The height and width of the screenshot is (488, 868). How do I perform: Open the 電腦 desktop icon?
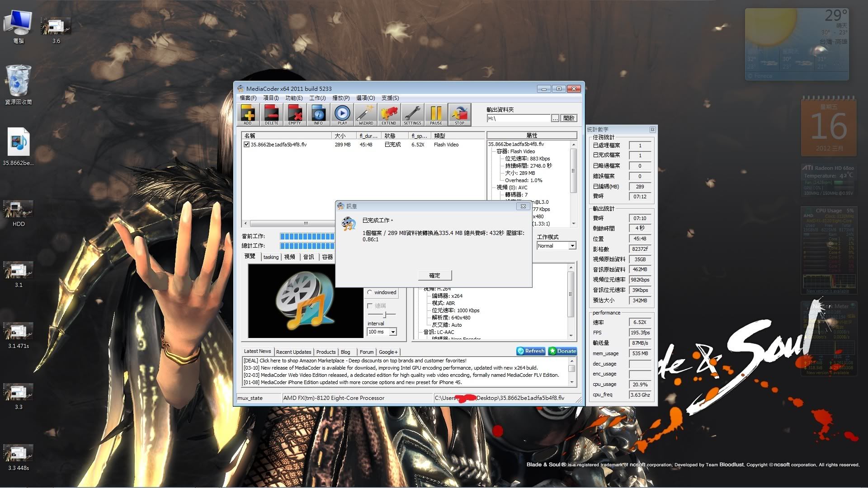pyautogui.click(x=18, y=27)
